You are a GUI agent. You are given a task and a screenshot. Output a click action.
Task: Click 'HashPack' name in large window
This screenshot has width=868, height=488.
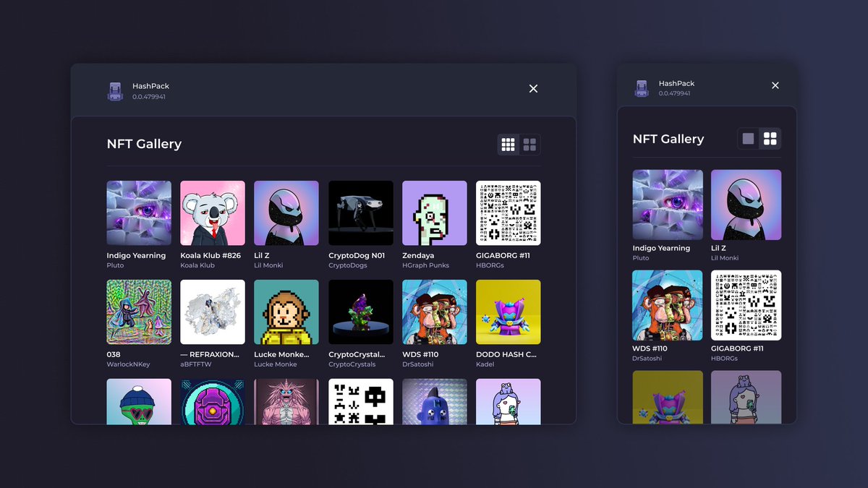150,86
